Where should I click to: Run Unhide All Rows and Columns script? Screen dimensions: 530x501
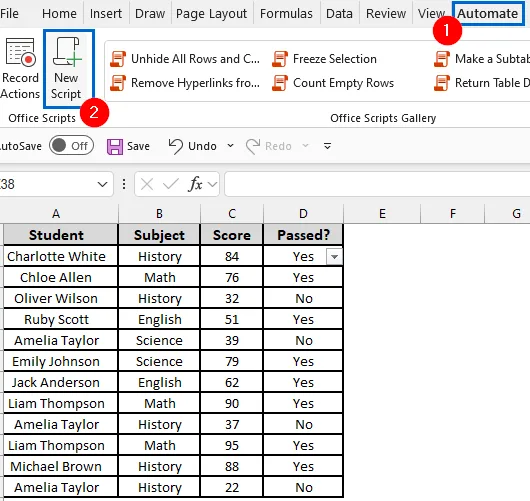pos(185,59)
